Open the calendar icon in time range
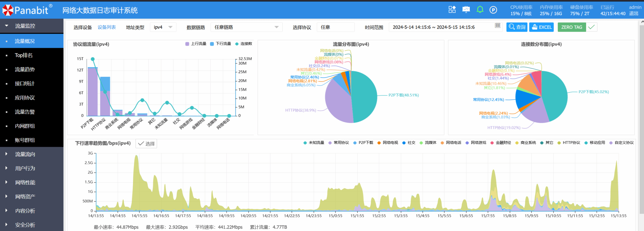 pos(497,26)
